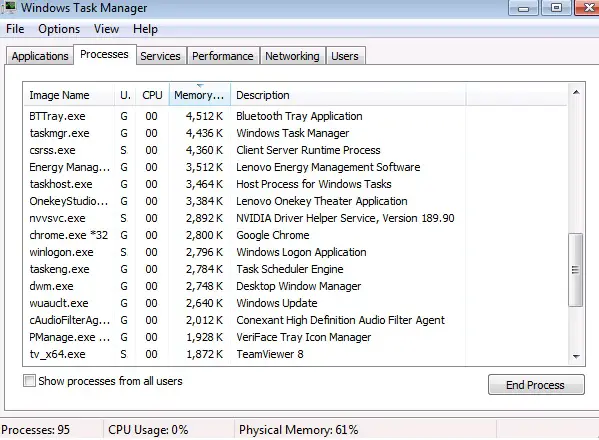Sort by Memory column header
The image size is (599, 440).
tap(200, 95)
